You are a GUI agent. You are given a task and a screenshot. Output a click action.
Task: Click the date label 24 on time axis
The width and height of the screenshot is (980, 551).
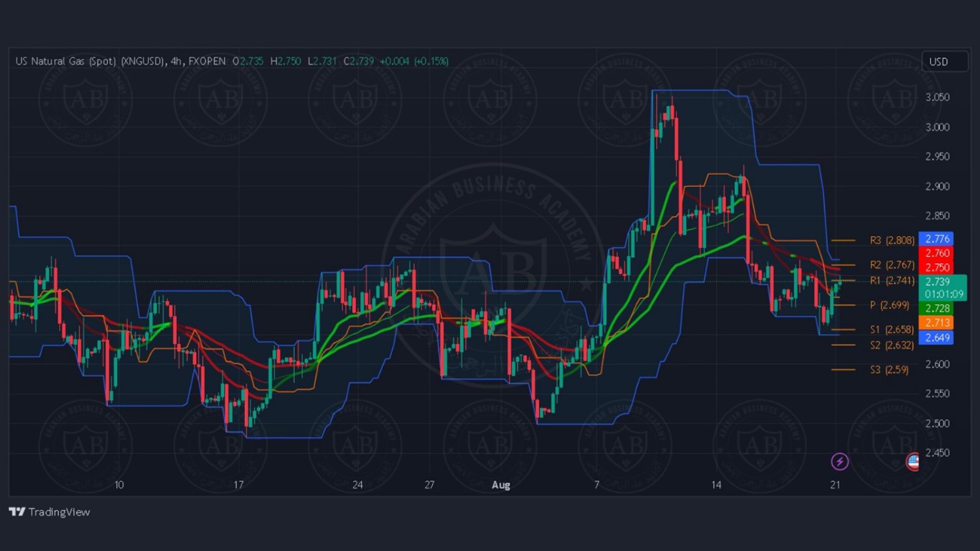click(357, 485)
